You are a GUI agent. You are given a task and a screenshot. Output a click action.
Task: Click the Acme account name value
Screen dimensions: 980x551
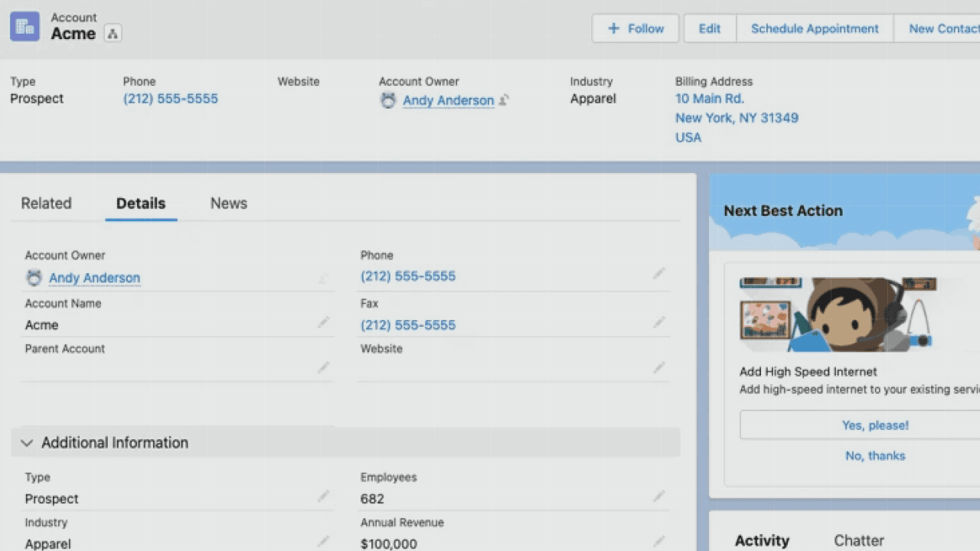[41, 325]
